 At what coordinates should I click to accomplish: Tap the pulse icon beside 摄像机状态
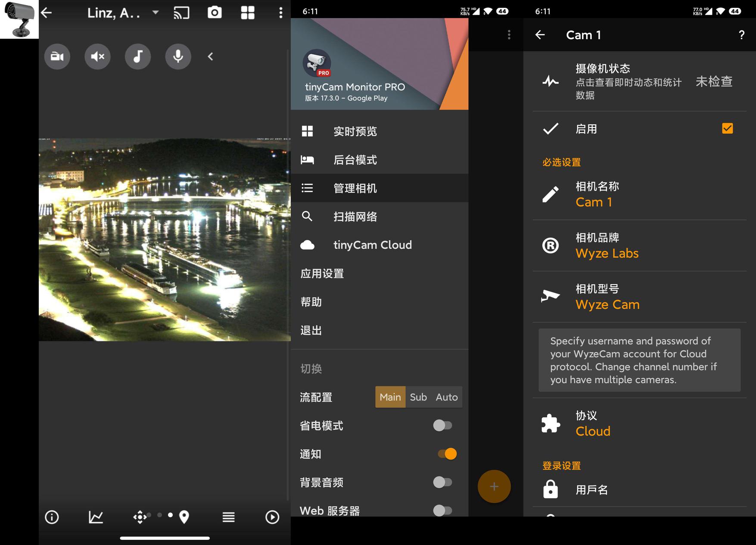pos(551,81)
